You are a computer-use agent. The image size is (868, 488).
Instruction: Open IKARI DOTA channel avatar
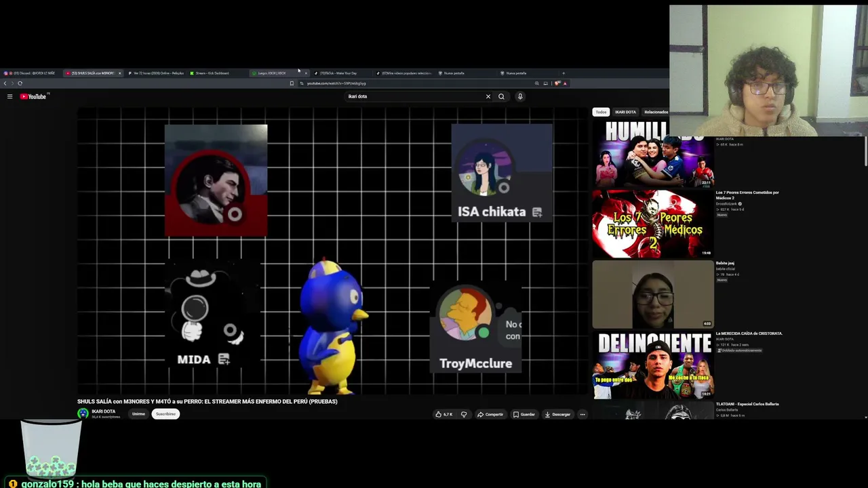(x=83, y=413)
